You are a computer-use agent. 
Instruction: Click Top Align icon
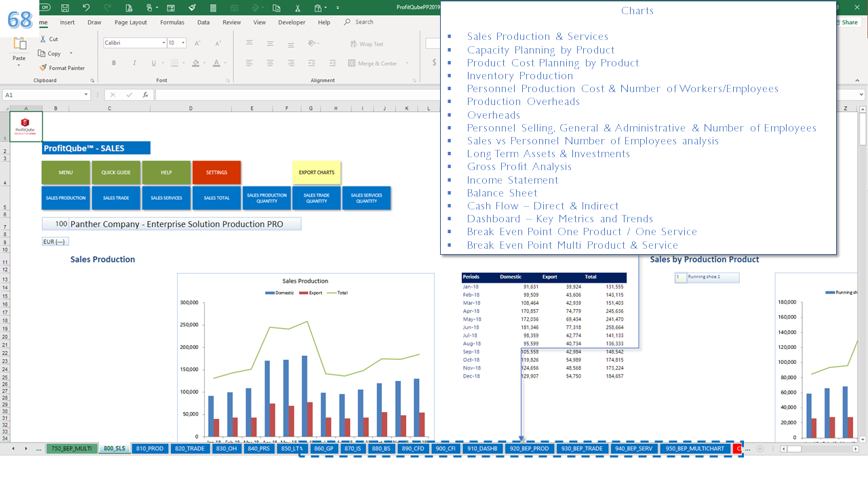pos(250,43)
